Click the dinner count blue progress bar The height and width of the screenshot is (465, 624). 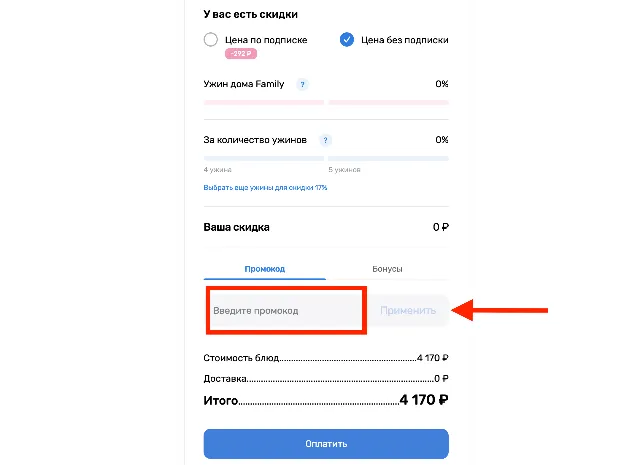pyautogui.click(x=326, y=158)
